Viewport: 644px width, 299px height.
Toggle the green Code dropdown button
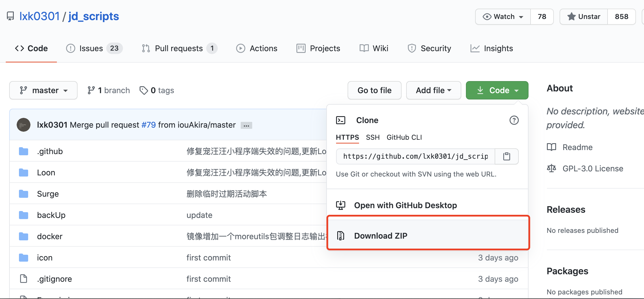(x=497, y=90)
